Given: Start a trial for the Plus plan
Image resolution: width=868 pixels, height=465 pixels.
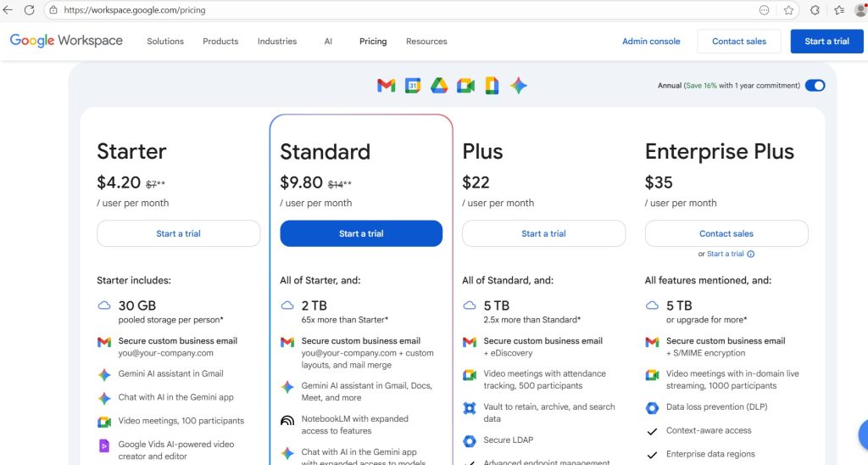Looking at the screenshot, I should [x=543, y=233].
